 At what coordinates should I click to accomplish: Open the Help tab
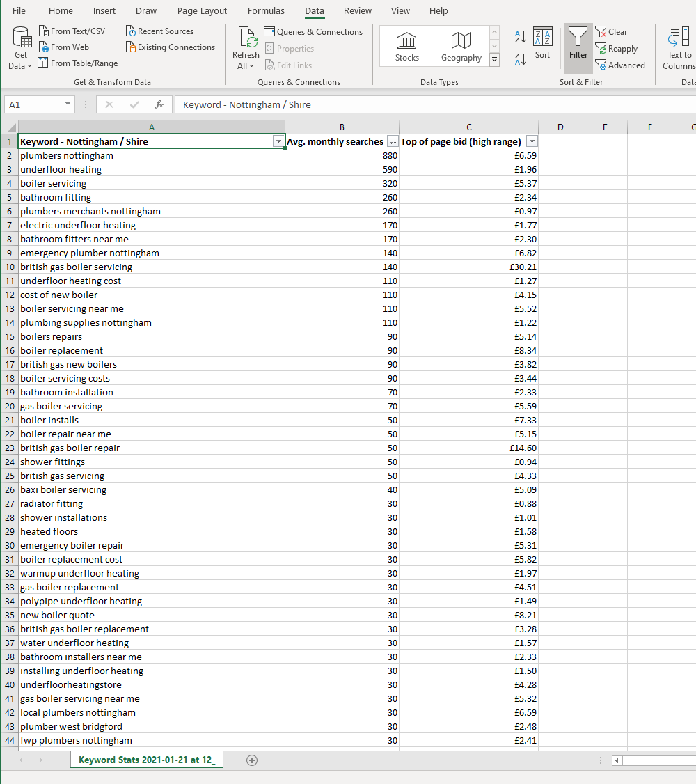438,10
